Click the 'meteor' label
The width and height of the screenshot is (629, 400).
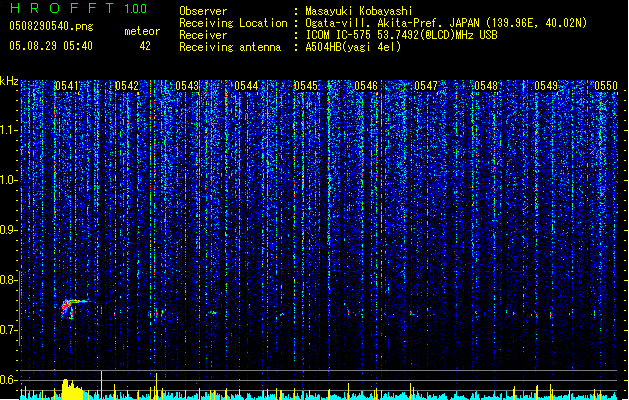(142, 31)
